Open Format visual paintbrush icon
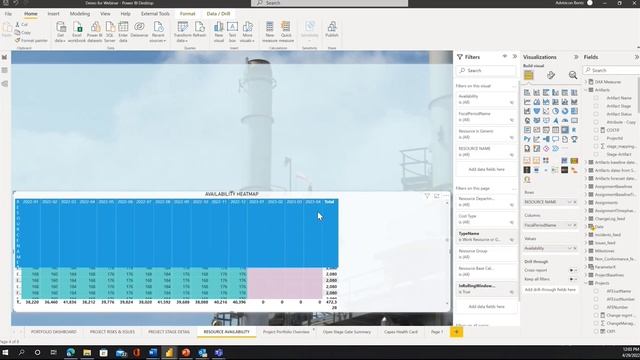The image size is (640, 360). [x=551, y=75]
